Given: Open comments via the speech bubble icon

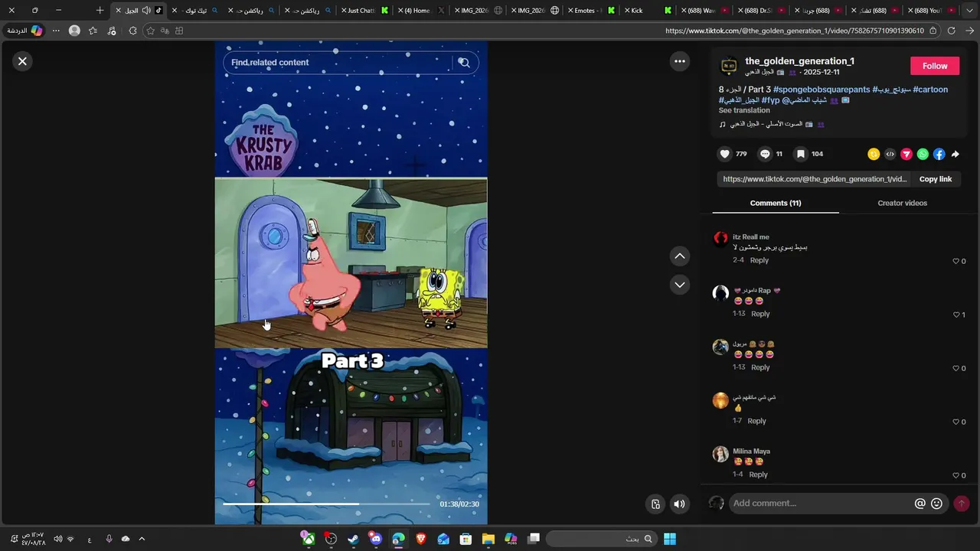Looking at the screenshot, I should coord(764,154).
